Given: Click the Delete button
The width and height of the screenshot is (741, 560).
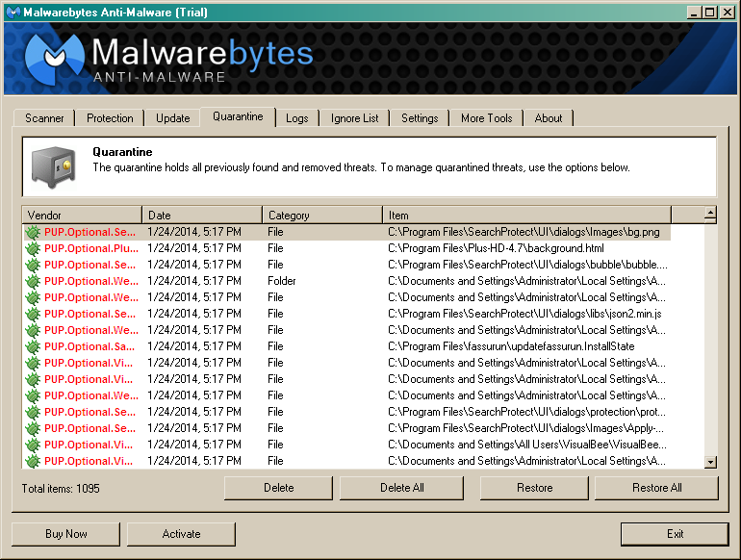Looking at the screenshot, I should coord(278,488).
